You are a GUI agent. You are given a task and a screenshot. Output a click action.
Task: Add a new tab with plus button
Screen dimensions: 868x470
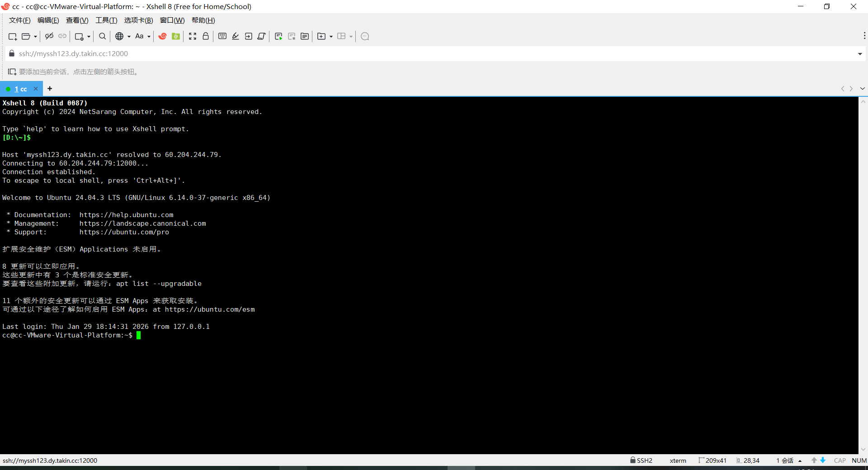click(x=50, y=89)
